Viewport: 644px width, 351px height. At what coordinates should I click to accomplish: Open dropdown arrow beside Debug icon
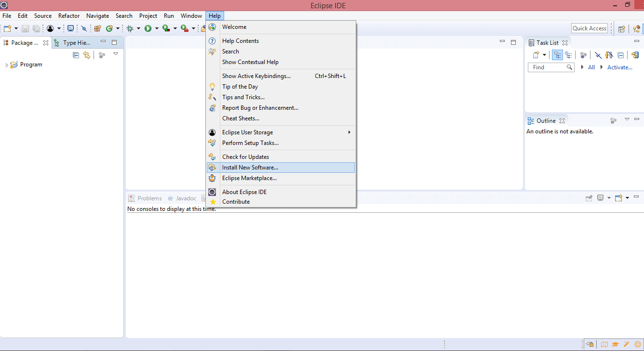138,28
